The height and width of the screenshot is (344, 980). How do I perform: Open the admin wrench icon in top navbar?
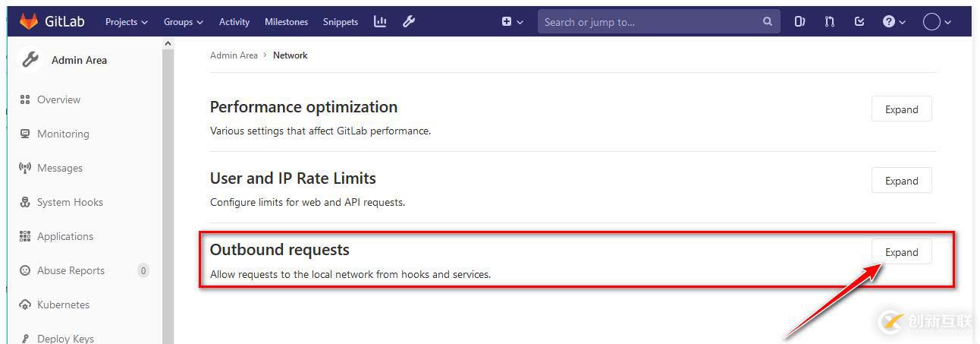[409, 21]
